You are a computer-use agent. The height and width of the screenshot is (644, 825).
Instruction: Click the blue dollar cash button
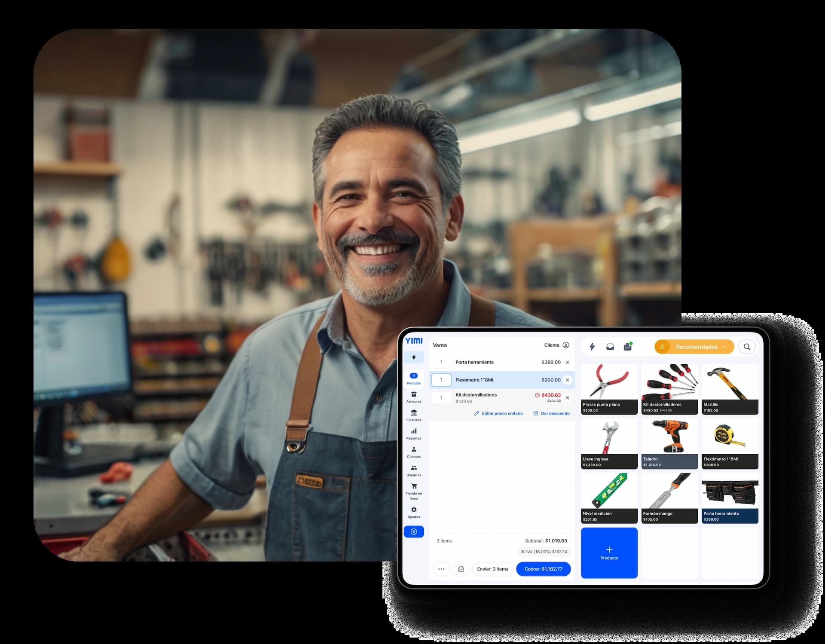414,531
